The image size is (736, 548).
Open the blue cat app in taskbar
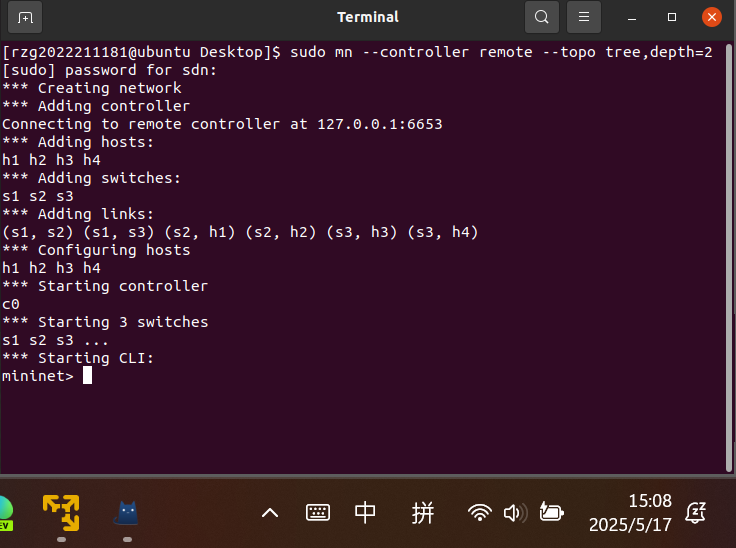(x=127, y=512)
